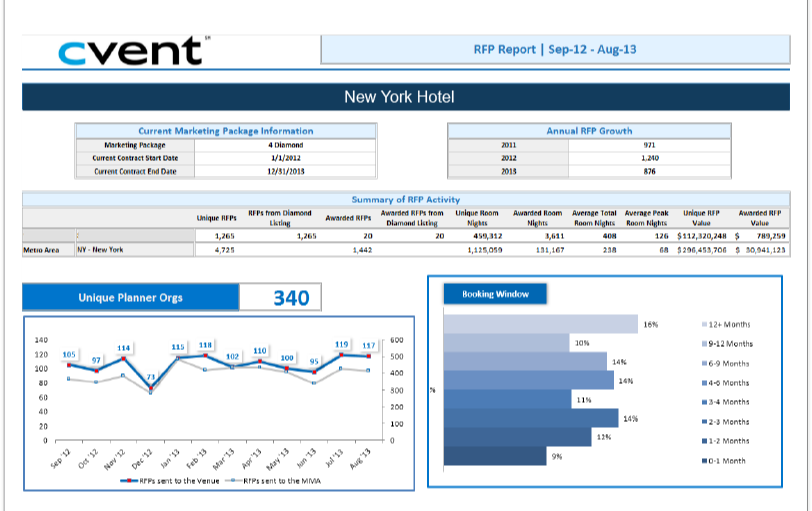
Task: Click the 12+ Months legend swatch
Action: pos(704,325)
